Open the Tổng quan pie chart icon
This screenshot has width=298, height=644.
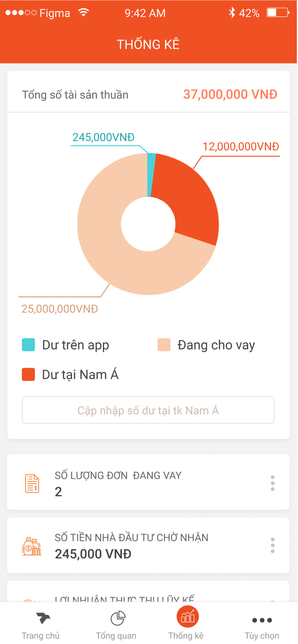[118, 618]
